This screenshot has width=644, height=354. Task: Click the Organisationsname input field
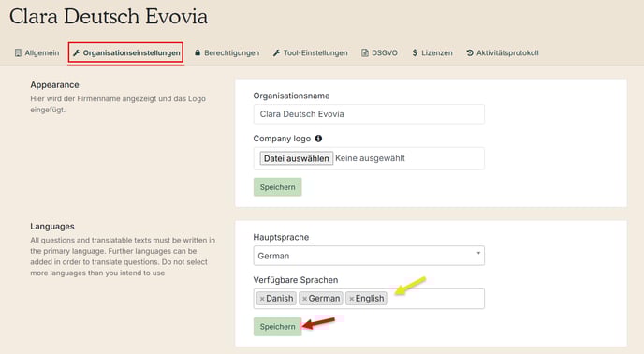[369, 114]
